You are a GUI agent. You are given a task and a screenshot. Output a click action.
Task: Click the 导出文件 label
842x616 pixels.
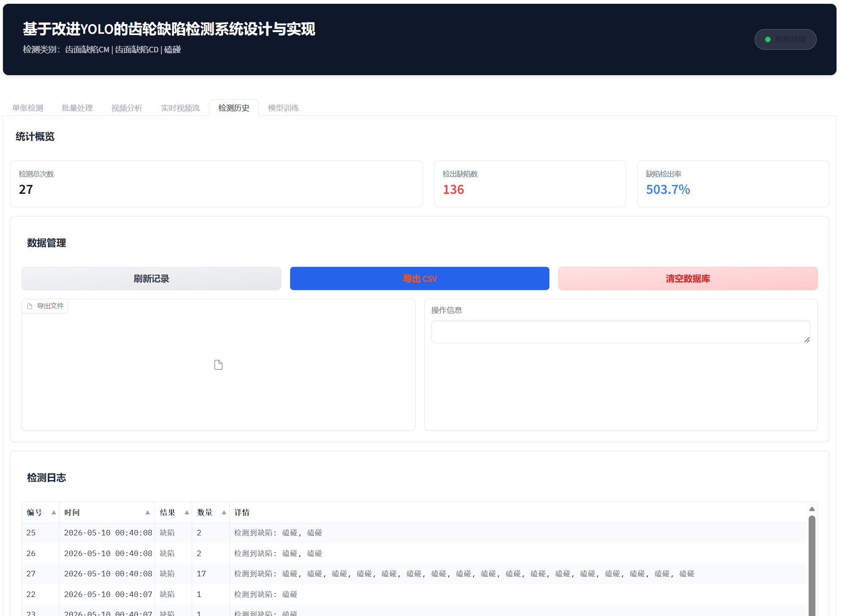(50, 306)
